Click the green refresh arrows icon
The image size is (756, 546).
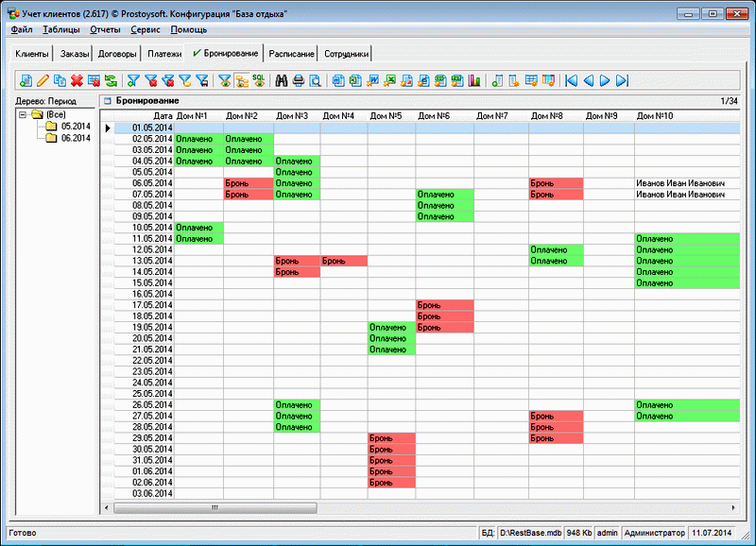[x=112, y=81]
